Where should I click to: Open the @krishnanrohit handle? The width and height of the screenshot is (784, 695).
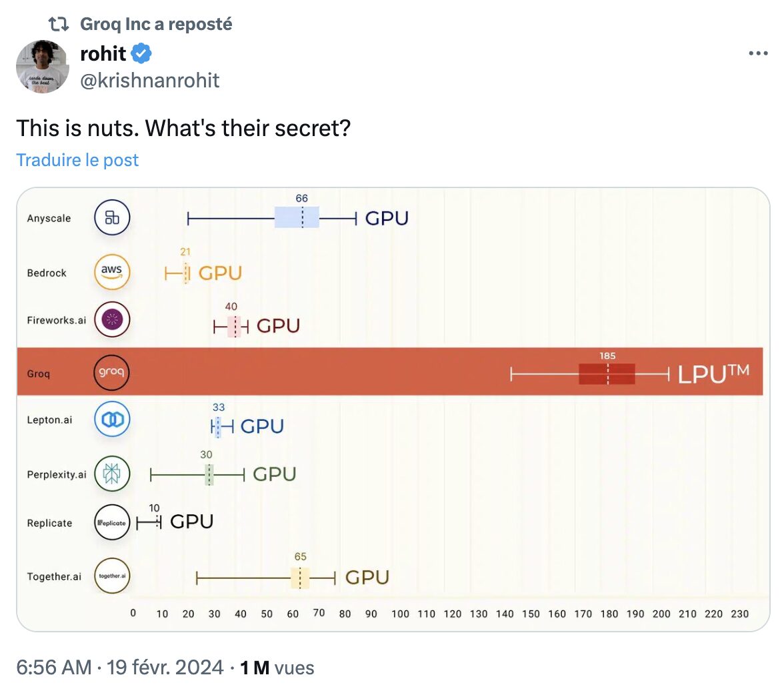(149, 81)
